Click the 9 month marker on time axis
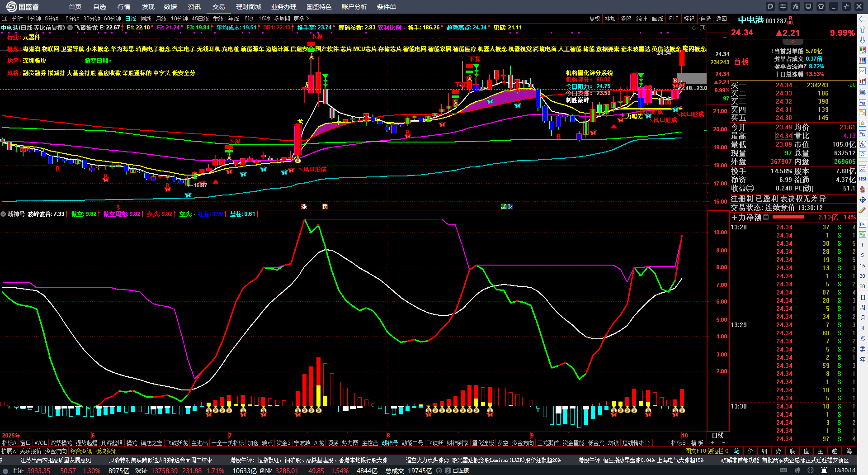Image resolution: width=868 pixels, height=475 pixels. 532,435
